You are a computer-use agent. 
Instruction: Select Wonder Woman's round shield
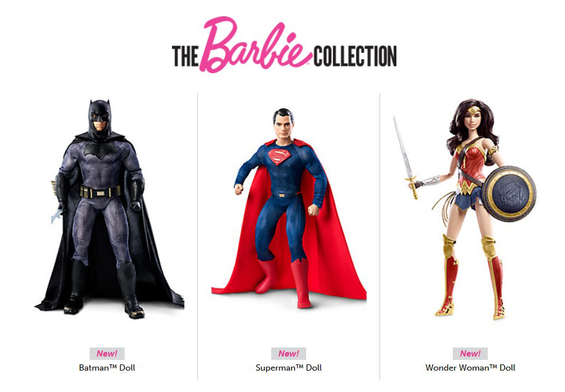[509, 193]
